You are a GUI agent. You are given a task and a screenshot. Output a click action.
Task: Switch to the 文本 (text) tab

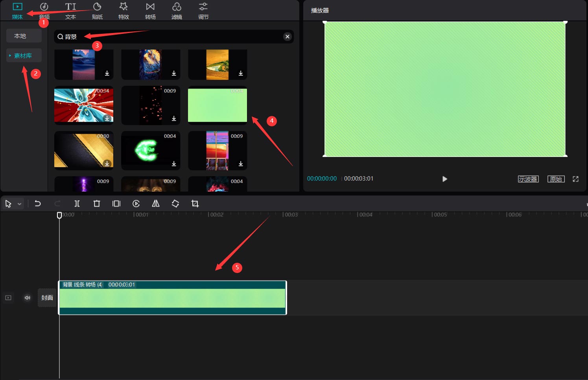[x=70, y=10]
